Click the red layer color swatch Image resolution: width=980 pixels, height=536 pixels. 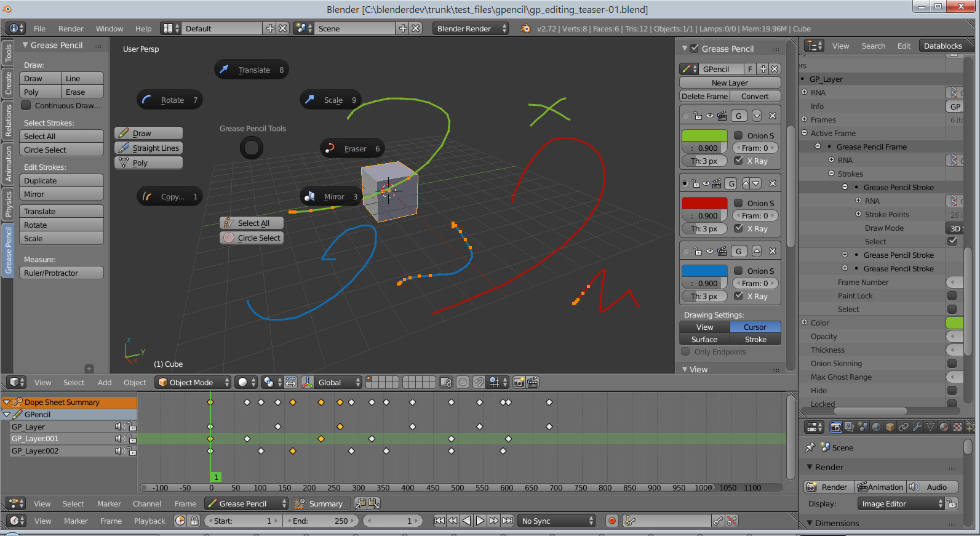pos(704,203)
